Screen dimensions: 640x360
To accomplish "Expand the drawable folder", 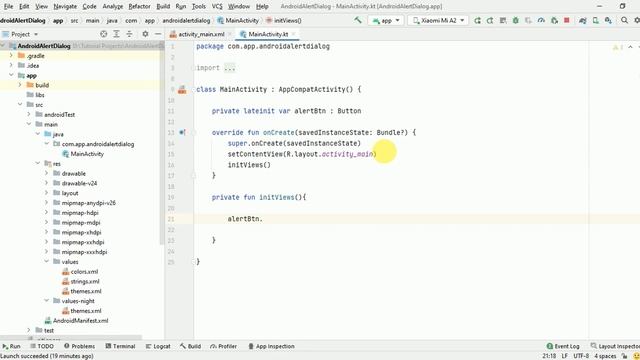I will point(47,173).
